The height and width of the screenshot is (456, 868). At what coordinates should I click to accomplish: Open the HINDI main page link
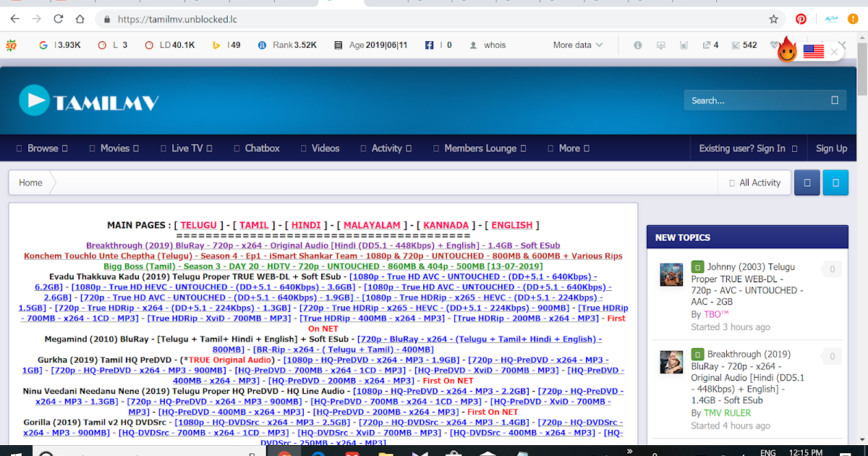tap(306, 225)
